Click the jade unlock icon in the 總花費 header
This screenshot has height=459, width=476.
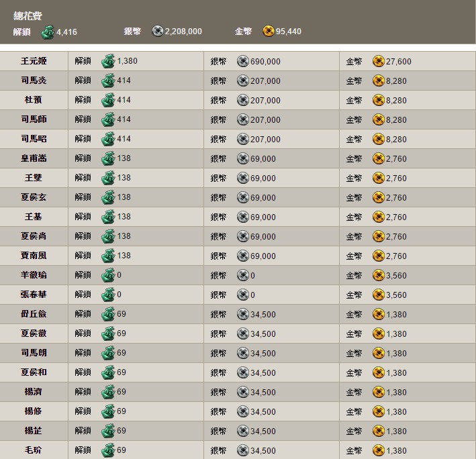pos(48,32)
